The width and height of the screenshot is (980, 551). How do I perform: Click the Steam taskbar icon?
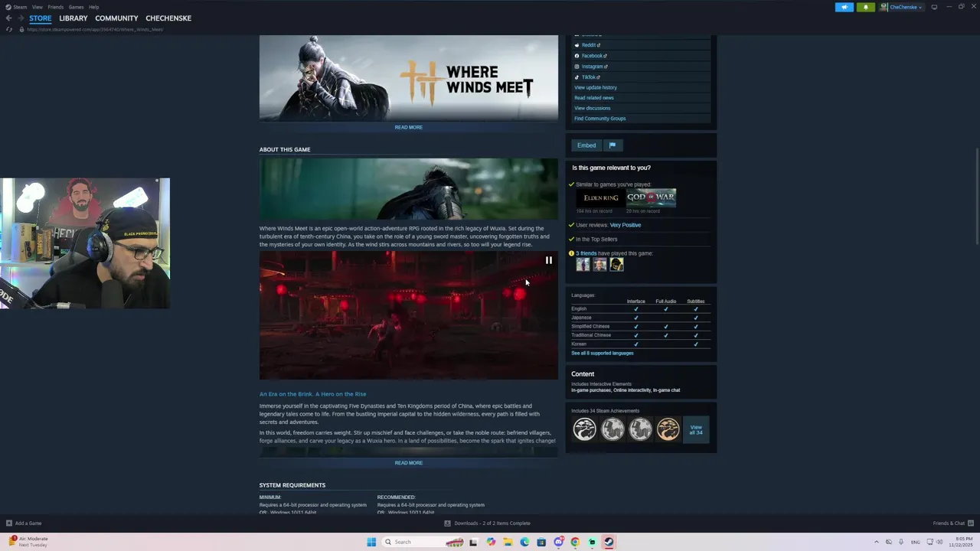click(x=609, y=542)
